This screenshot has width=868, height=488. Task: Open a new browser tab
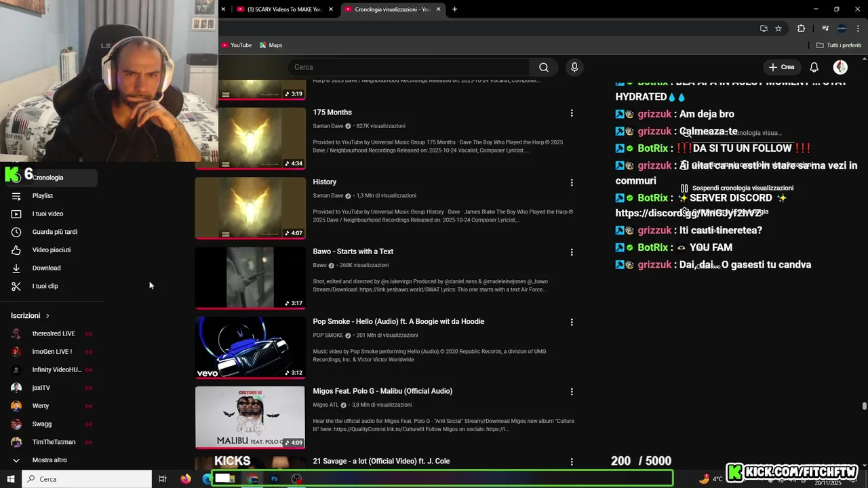tap(454, 9)
